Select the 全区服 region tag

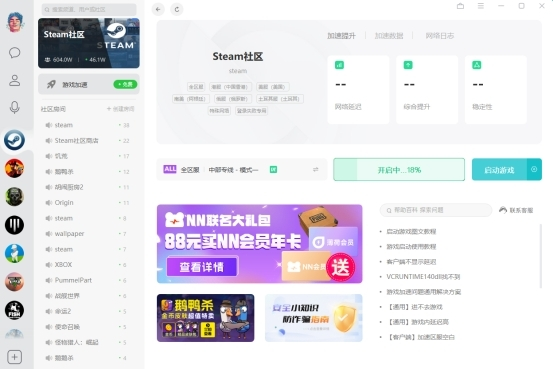pos(196,87)
